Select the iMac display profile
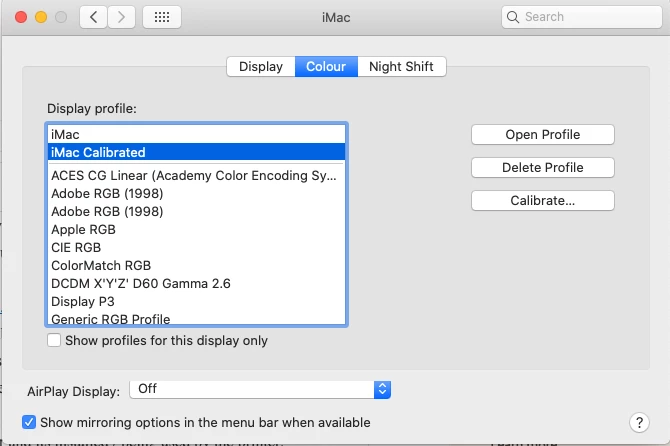 [x=197, y=135]
